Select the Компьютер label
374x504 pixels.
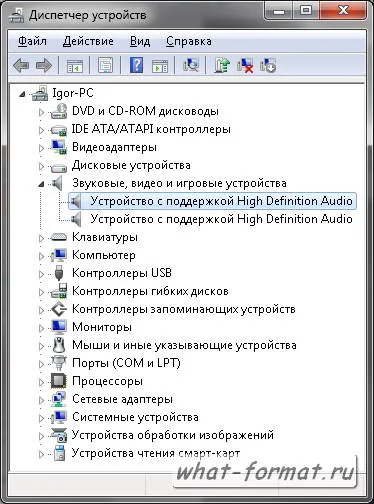104,255
